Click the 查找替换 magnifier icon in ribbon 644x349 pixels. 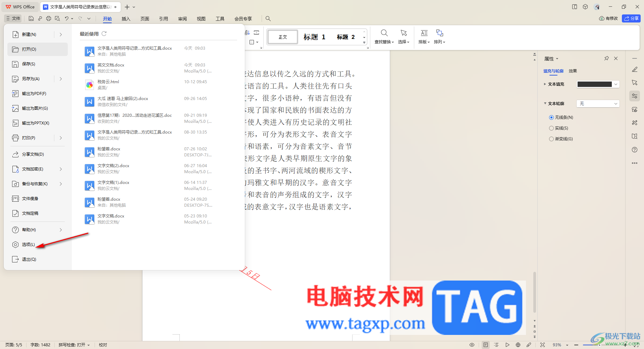pos(384,33)
